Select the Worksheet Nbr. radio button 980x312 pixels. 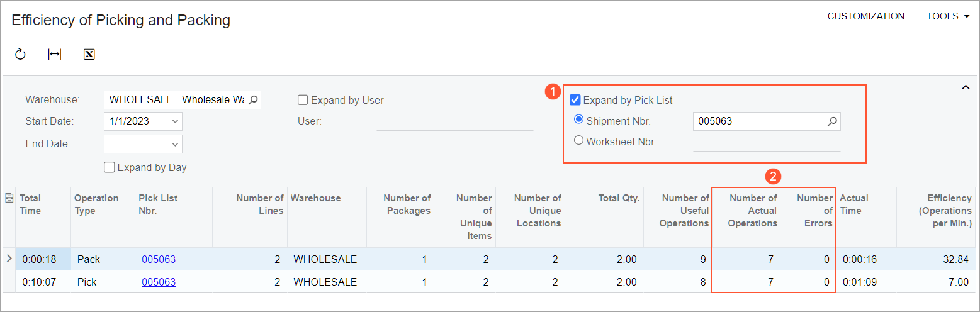[579, 141]
